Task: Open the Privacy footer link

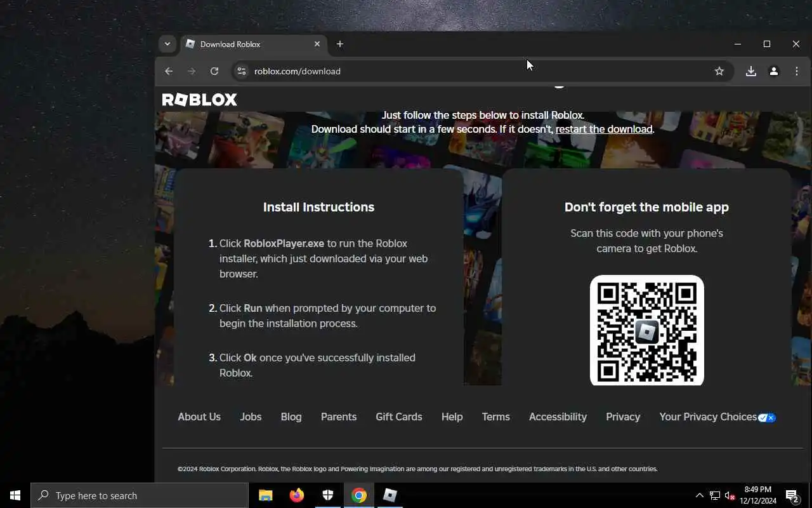Action: point(623,417)
